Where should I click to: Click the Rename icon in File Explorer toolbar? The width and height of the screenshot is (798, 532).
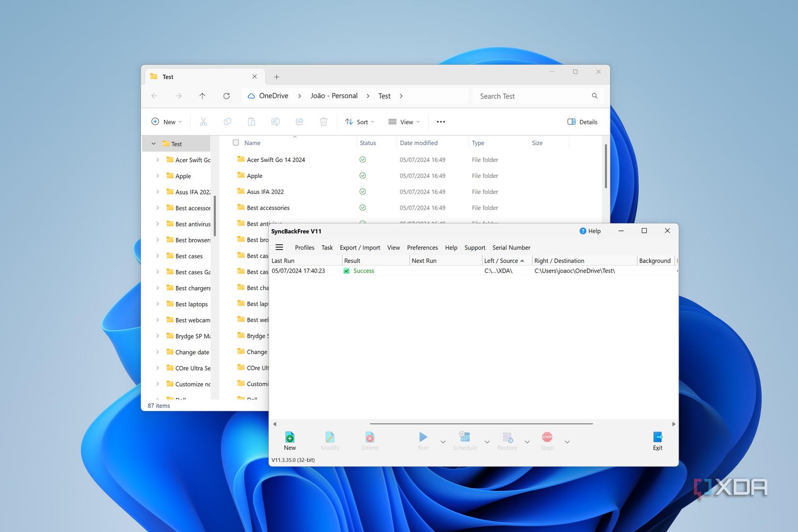point(276,122)
